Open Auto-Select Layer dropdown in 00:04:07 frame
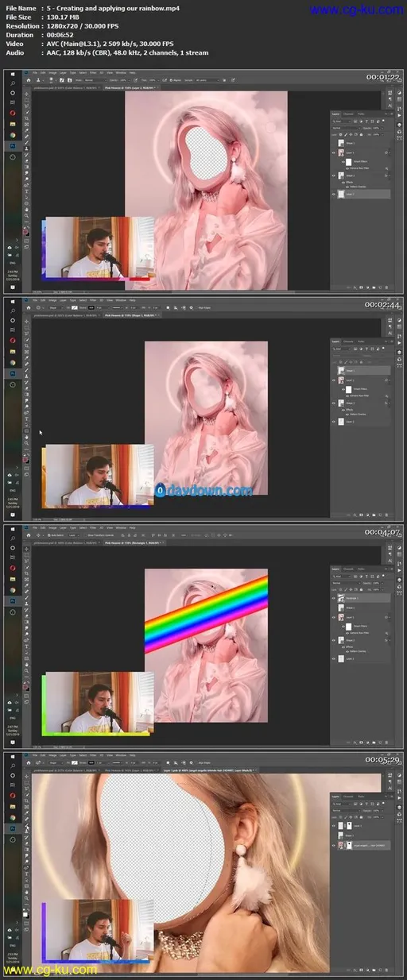This screenshot has width=407, height=980. pyautogui.click(x=73, y=535)
